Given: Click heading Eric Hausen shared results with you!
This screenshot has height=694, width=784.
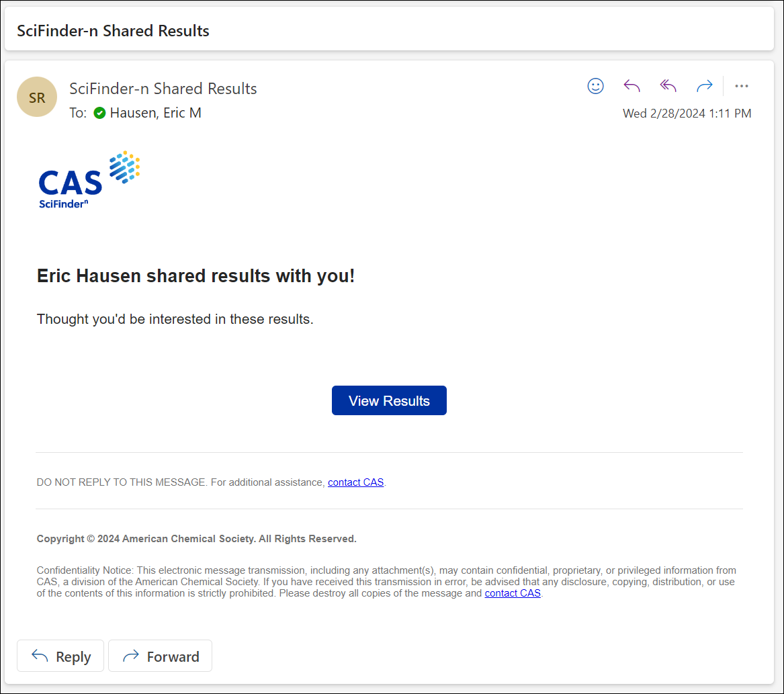Looking at the screenshot, I should [195, 275].
